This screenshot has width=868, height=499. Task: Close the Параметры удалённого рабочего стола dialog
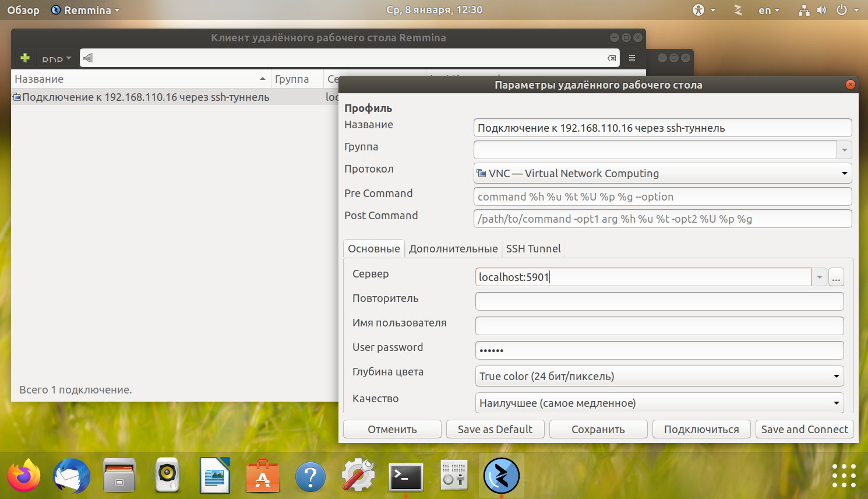[850, 85]
